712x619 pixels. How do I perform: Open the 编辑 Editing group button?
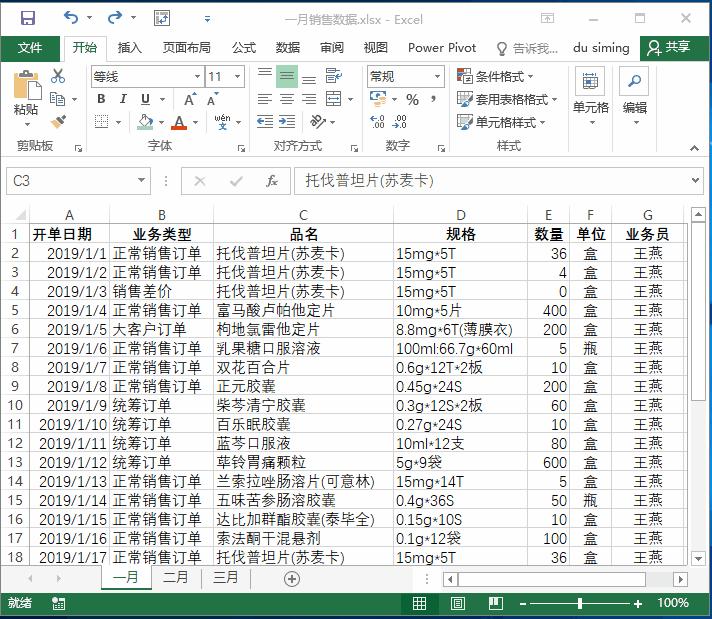coord(634,96)
